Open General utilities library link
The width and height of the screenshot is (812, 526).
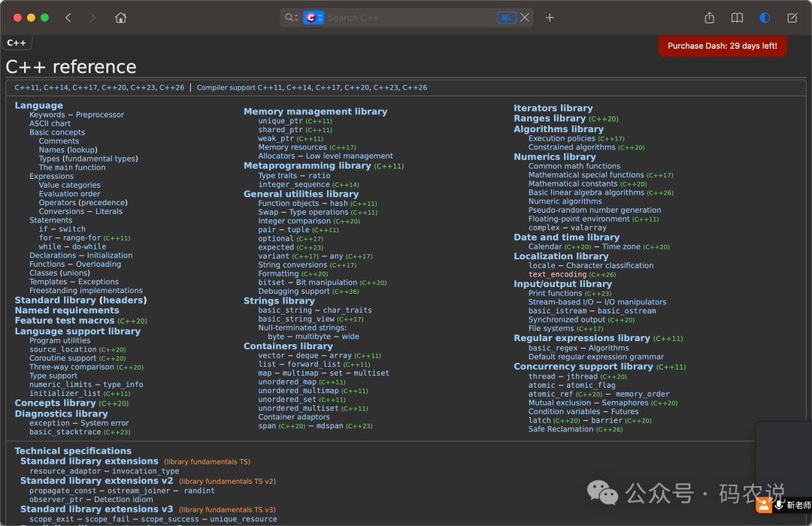point(301,194)
